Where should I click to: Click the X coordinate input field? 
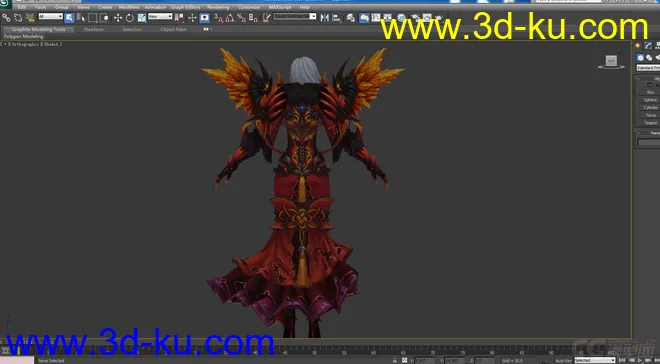click(424, 361)
